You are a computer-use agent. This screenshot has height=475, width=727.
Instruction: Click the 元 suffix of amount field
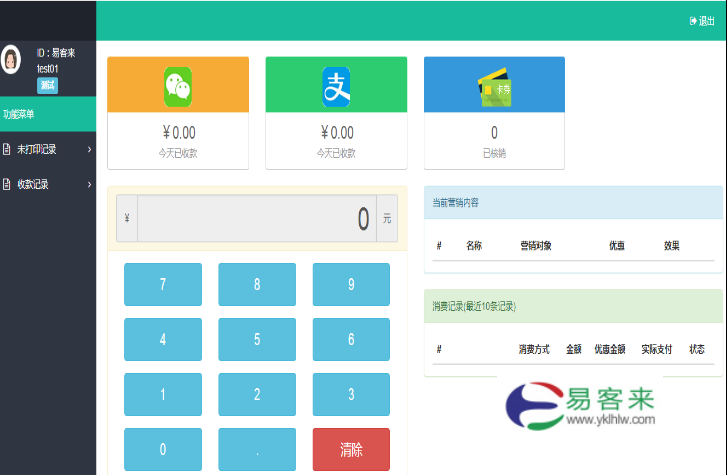point(387,218)
